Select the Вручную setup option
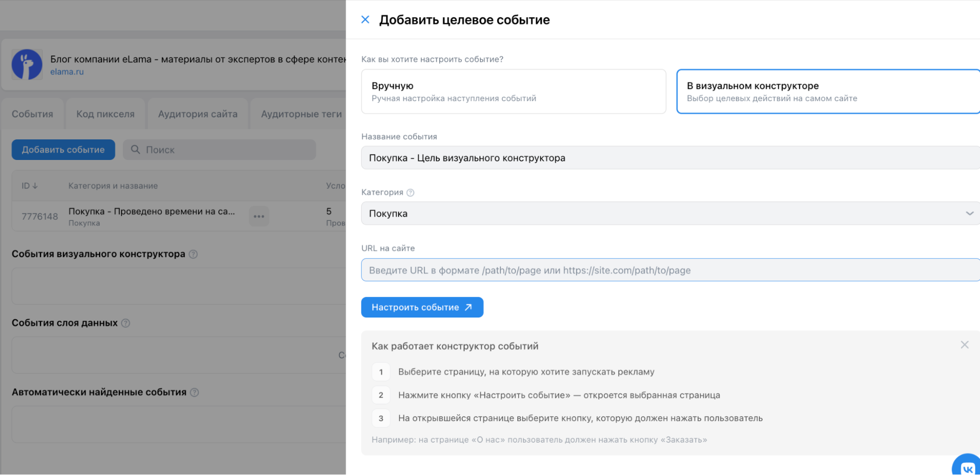 click(x=513, y=91)
